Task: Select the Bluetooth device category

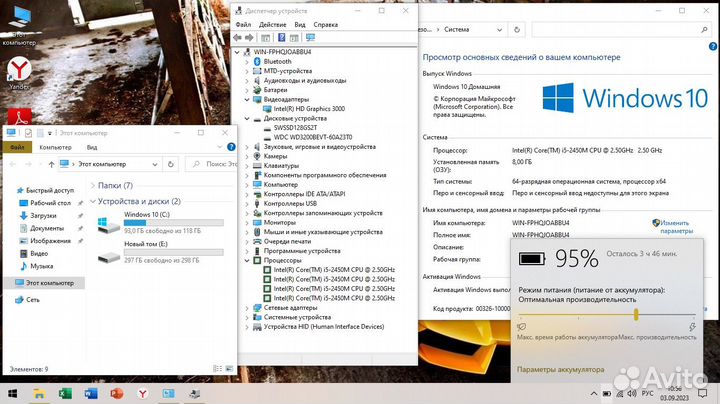Action: tap(277, 62)
